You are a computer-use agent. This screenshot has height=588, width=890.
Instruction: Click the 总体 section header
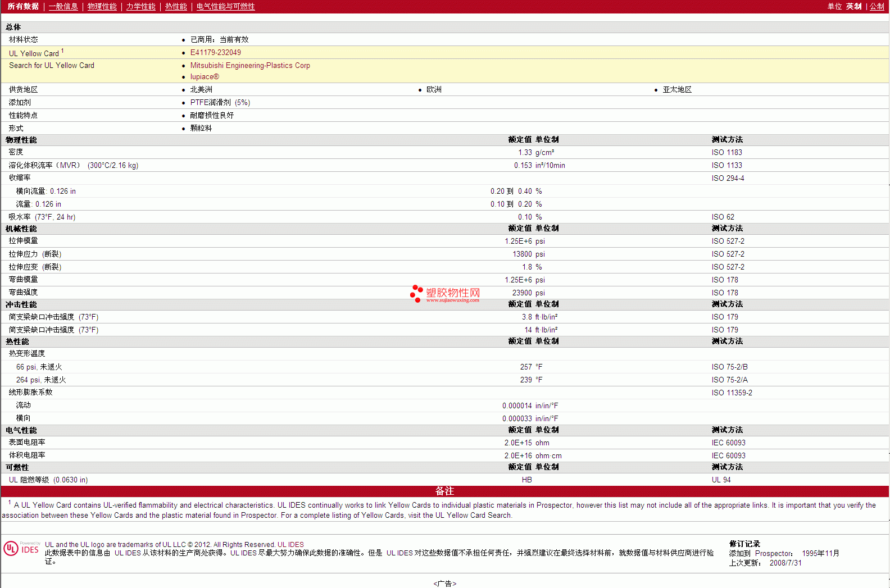pyautogui.click(x=13, y=28)
